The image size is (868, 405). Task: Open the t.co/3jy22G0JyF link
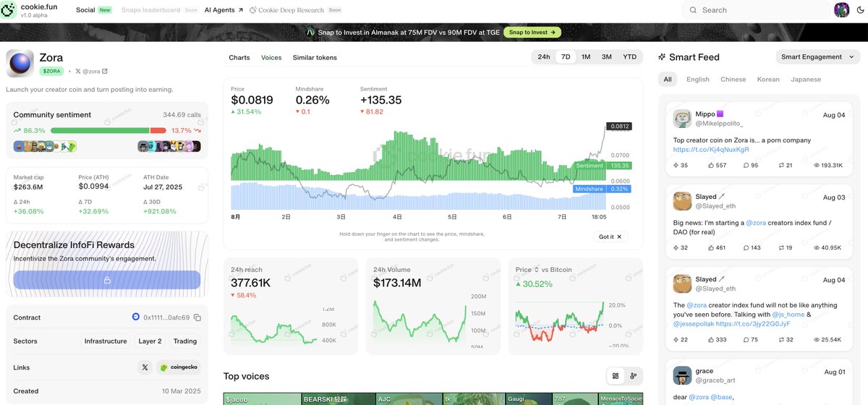click(754, 324)
